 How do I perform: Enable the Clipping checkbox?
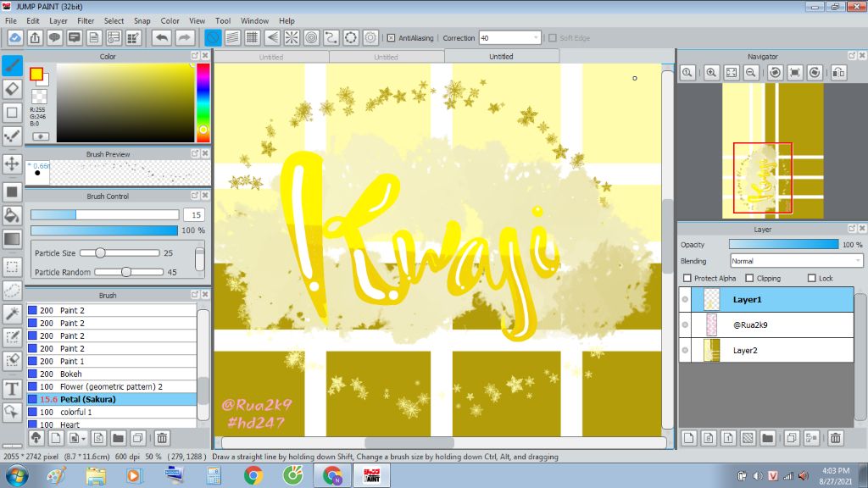click(x=749, y=278)
